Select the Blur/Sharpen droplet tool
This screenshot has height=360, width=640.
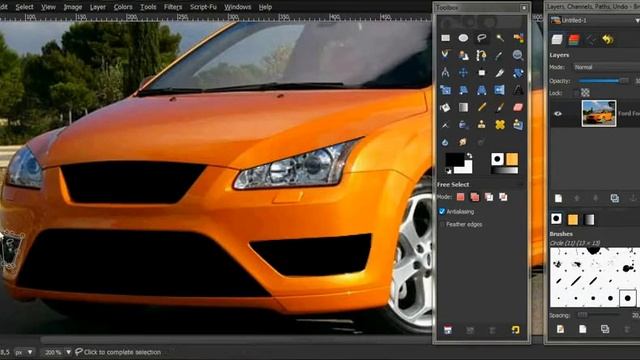click(445, 142)
